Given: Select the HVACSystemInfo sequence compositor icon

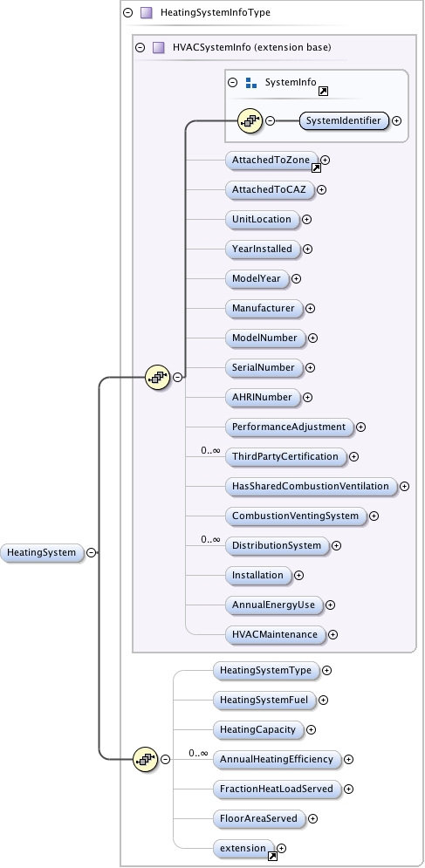Looking at the screenshot, I should click(157, 377).
